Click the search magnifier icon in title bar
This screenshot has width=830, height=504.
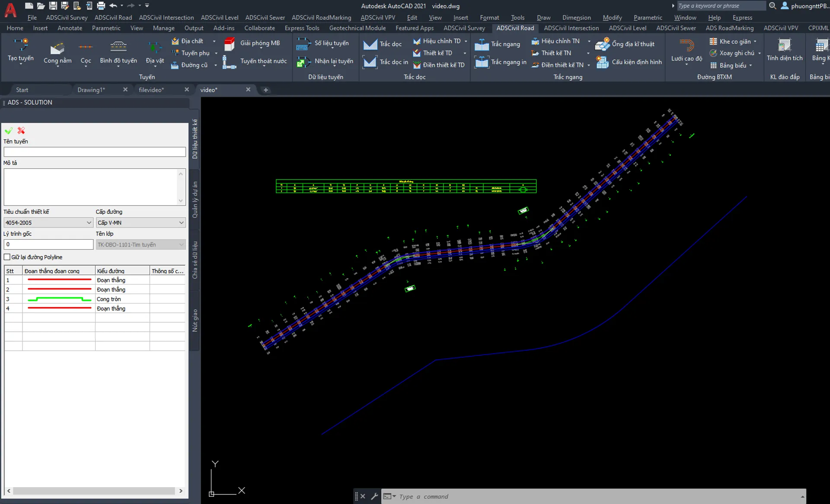pyautogui.click(x=773, y=6)
